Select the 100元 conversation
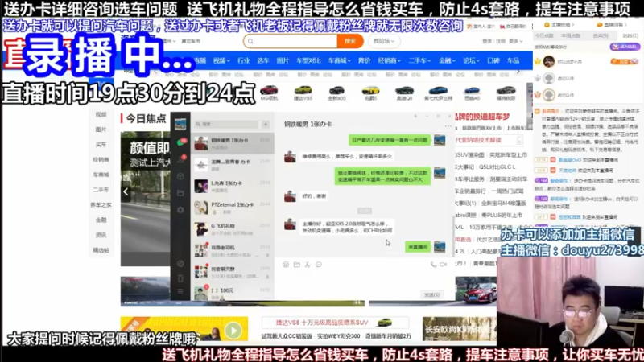 point(233,293)
